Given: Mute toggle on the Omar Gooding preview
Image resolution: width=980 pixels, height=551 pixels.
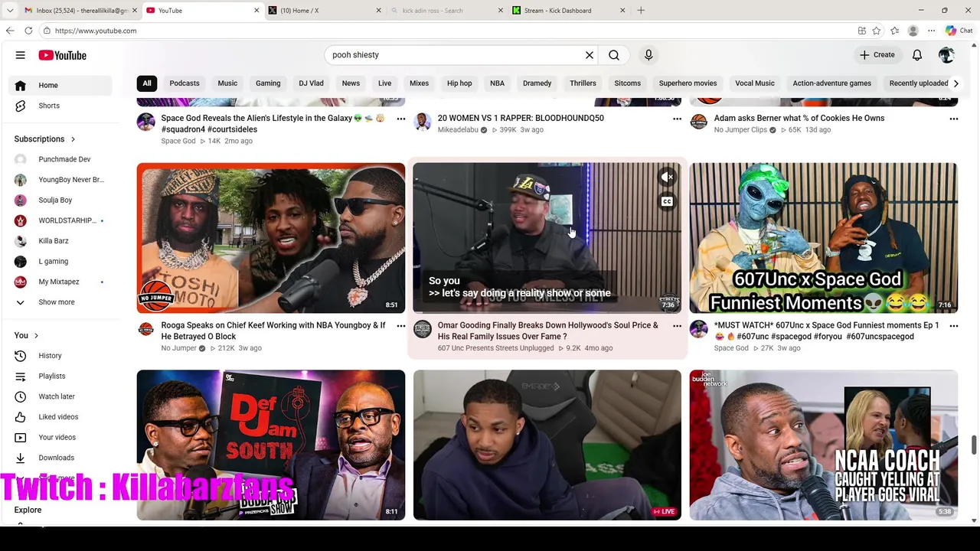Looking at the screenshot, I should pyautogui.click(x=668, y=178).
